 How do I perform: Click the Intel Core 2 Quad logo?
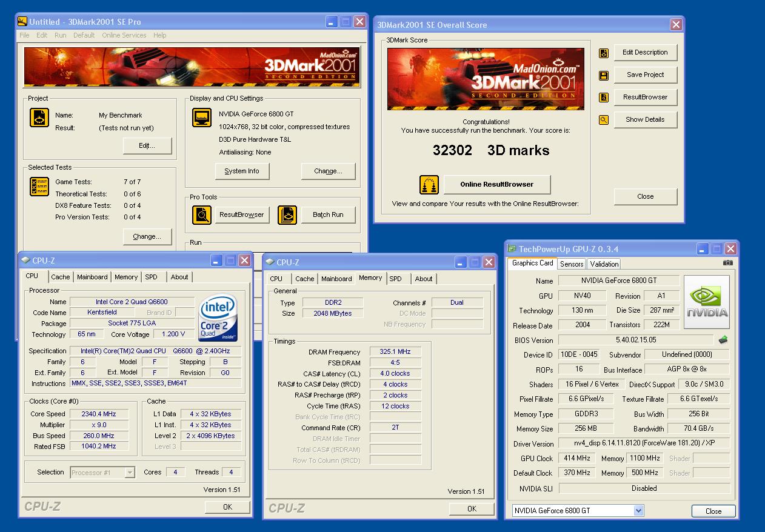coord(218,318)
